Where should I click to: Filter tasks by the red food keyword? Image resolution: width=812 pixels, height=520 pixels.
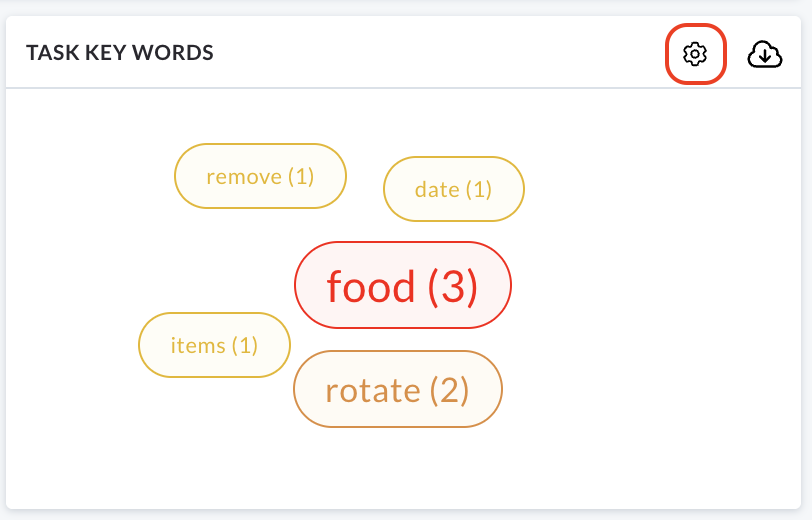(x=403, y=285)
